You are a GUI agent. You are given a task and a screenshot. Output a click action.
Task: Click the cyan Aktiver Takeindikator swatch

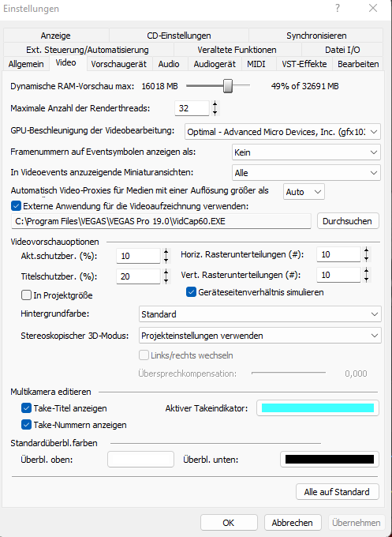pos(318,408)
